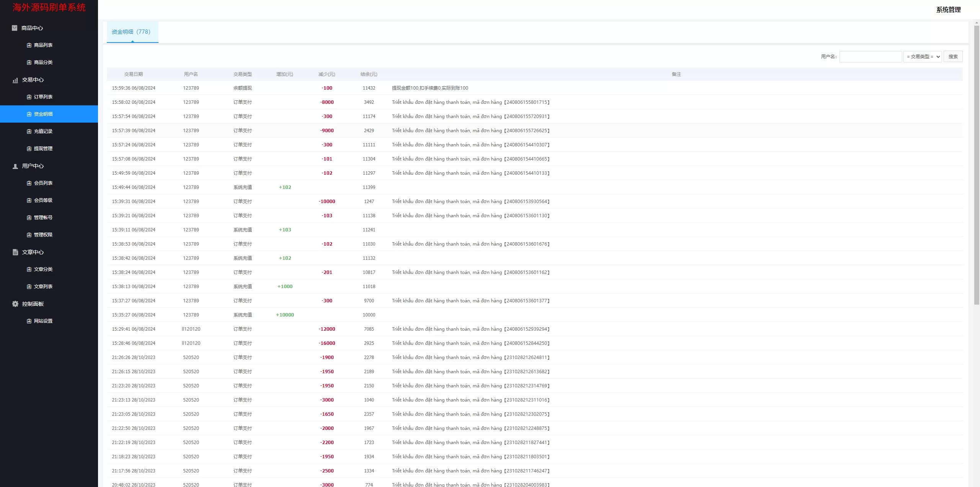Screen dimensions: 980x487
Task: Collapse the 交易中心 menu section
Action: (33, 80)
